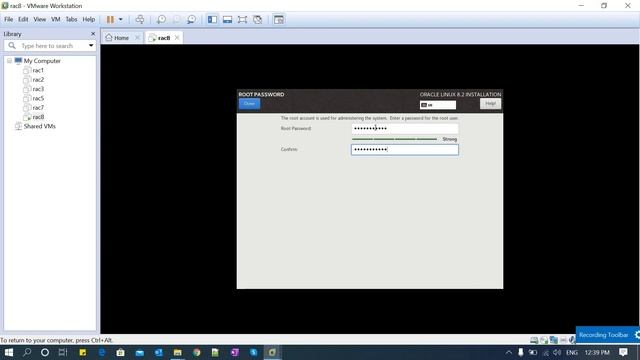640x360 pixels.
Task: Click the send Ctrl+Alt+Del toolbar icon
Action: click(x=140, y=20)
